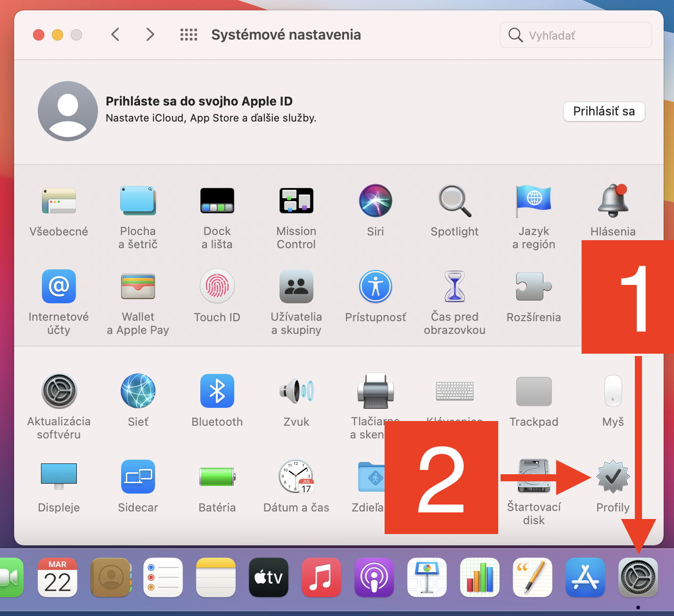Launch the Music app in Dock
This screenshot has width=674, height=616.
(321, 577)
